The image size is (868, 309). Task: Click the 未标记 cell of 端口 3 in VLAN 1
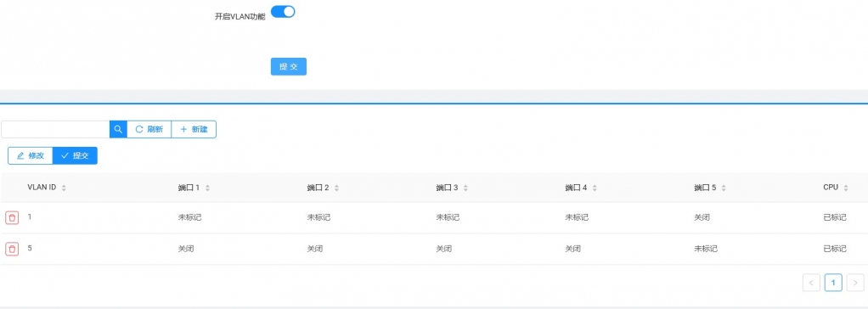click(448, 217)
